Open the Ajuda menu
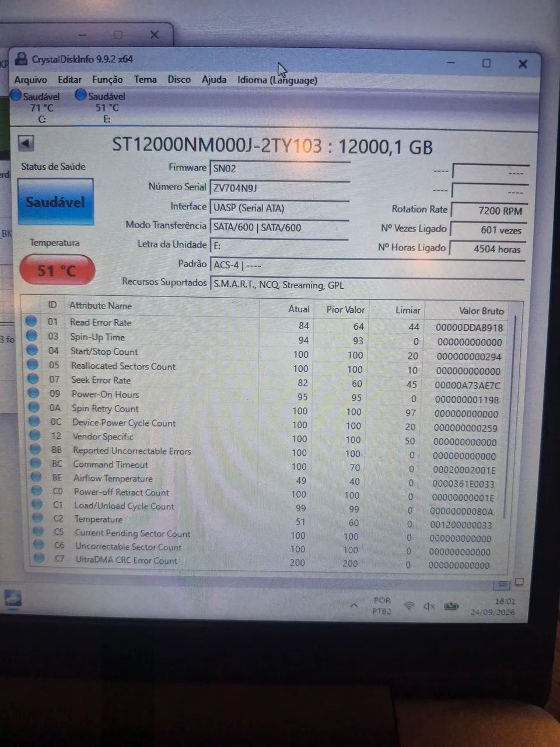Screen dimensions: 560x747 pos(214,79)
